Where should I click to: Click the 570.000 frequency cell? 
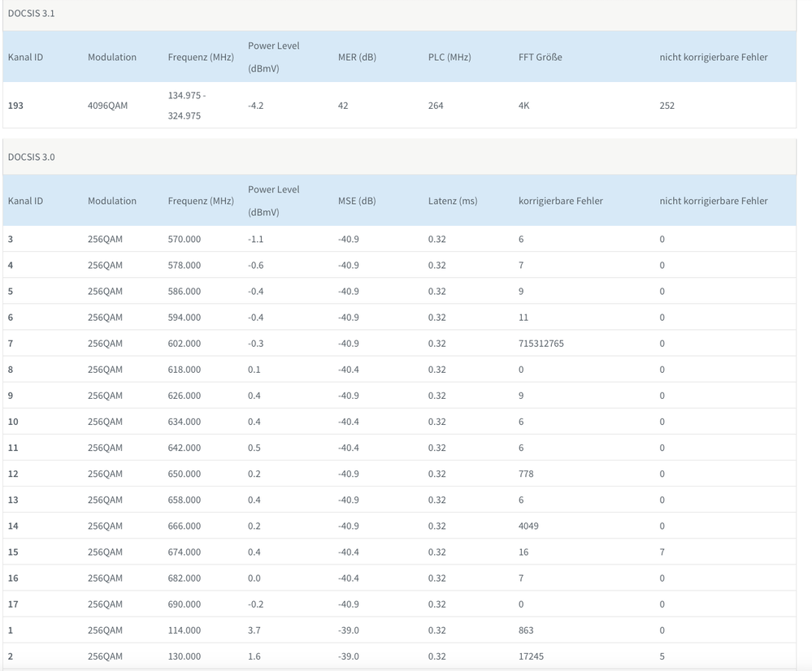pos(185,240)
